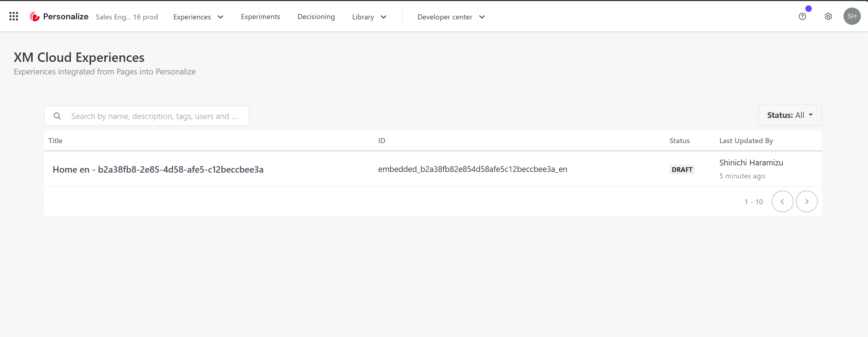Expand the Experiences dropdown menu
Screen dimensions: 868x337
(x=198, y=17)
